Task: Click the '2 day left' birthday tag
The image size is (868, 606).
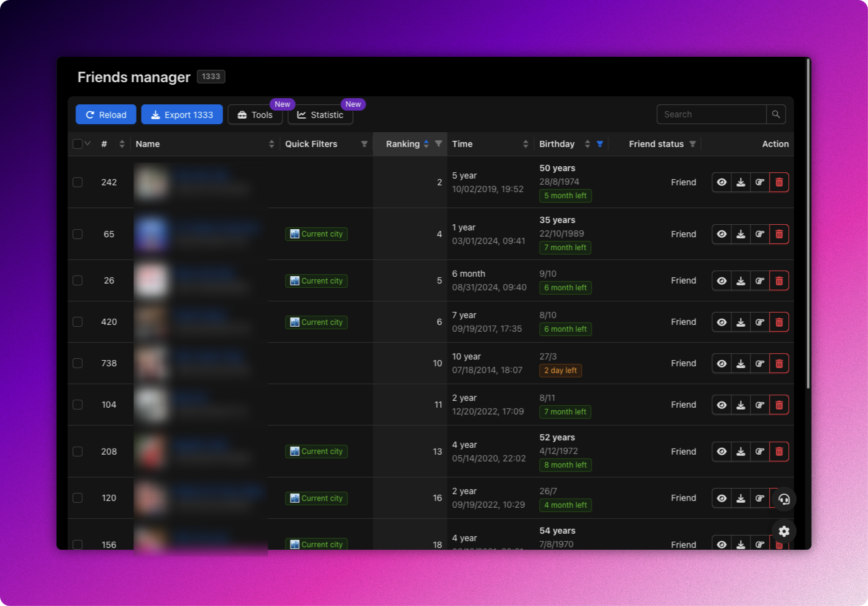Action: (x=561, y=371)
